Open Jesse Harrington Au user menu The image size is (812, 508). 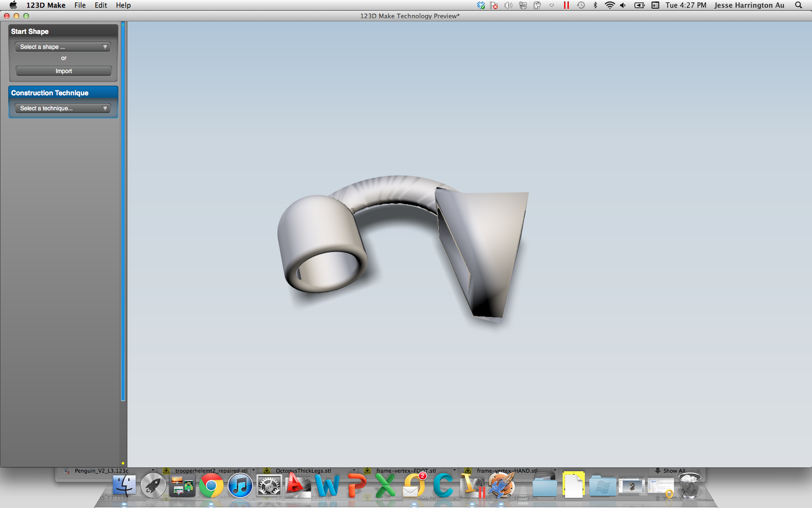(749, 5)
